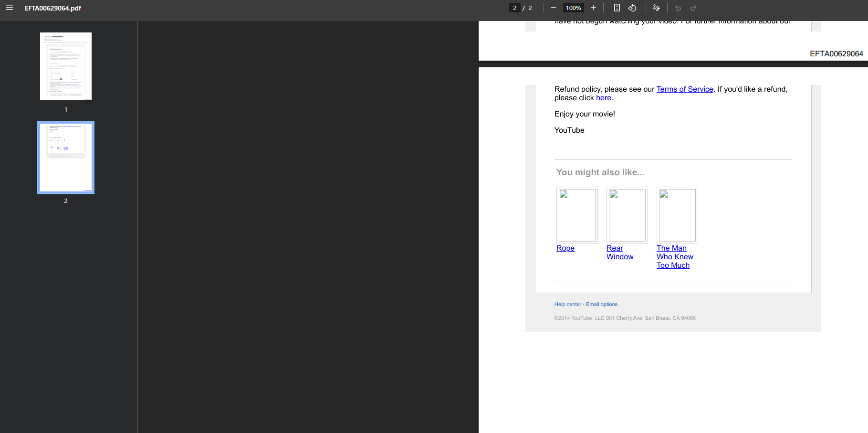Edit the current page number field
Image resolution: width=868 pixels, height=433 pixels.
click(x=515, y=8)
